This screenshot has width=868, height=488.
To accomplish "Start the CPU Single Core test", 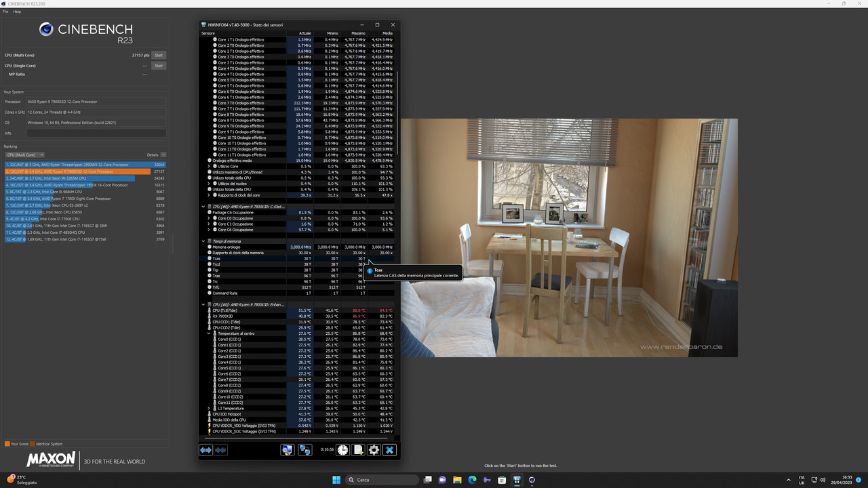I will pos(159,66).
